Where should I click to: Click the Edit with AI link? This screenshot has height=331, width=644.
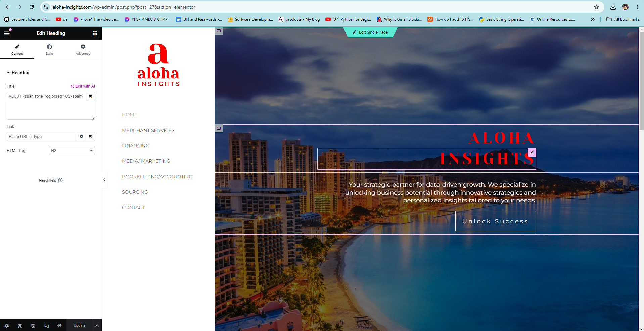click(x=83, y=86)
